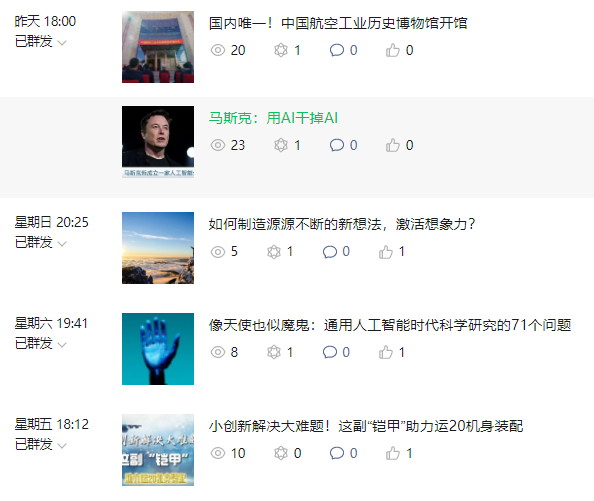Open the article 像天使也似魔鬼 about 71个问题
The image size is (594, 501).
pos(390,325)
